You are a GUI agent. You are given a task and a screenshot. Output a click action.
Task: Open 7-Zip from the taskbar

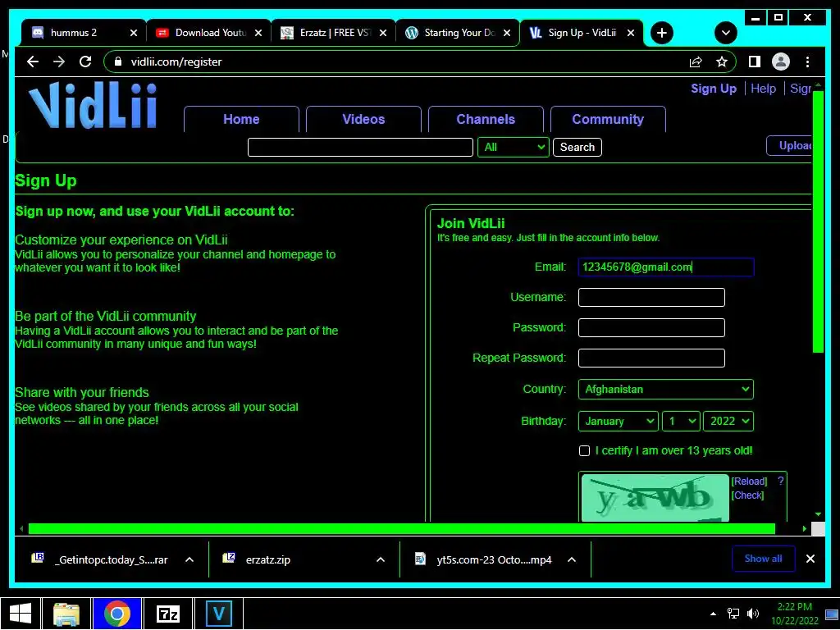click(x=167, y=614)
